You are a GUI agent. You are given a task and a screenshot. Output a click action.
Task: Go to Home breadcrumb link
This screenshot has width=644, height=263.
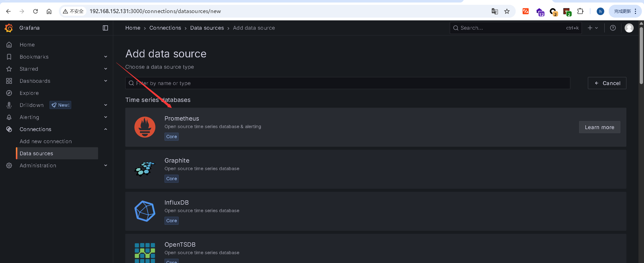[133, 28]
